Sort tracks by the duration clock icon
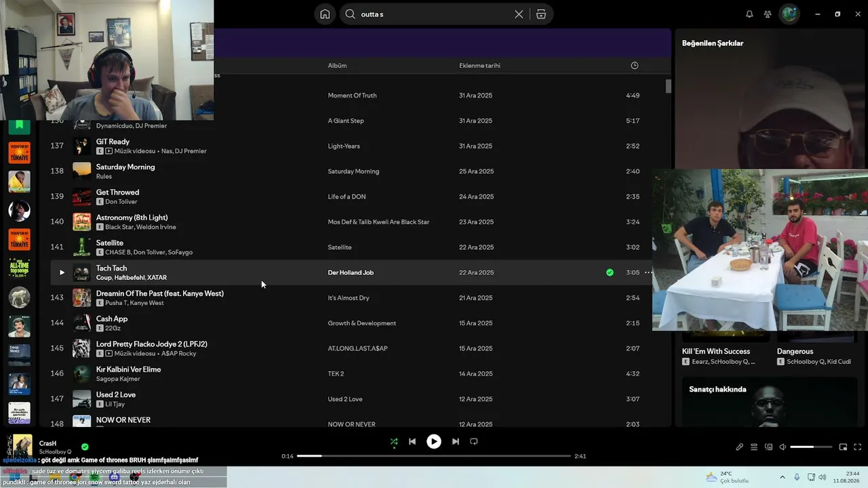The width and height of the screenshot is (868, 488). [635, 66]
